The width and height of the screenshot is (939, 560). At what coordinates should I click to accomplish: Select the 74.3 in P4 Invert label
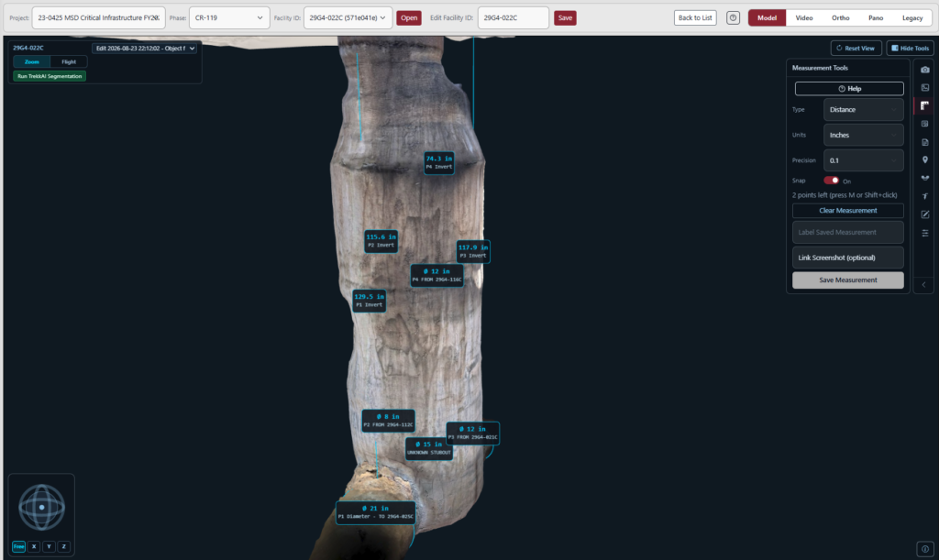439,163
